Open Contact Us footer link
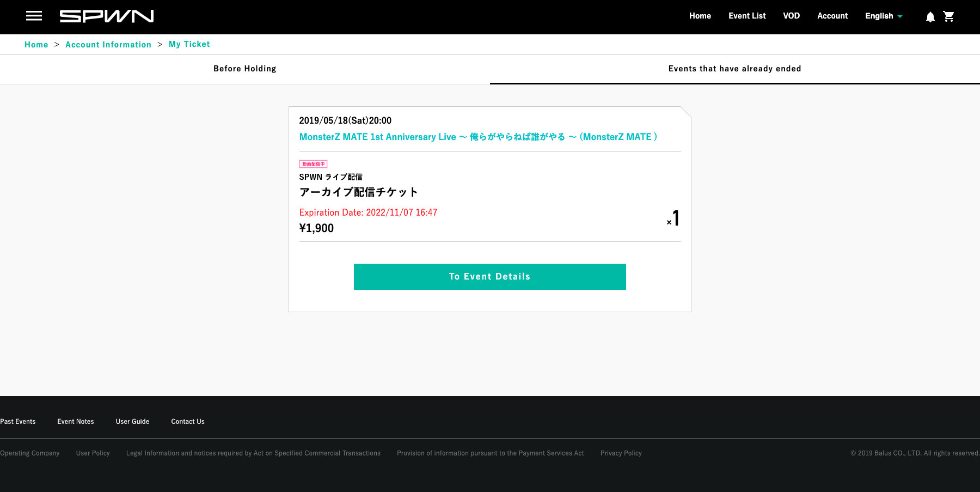The width and height of the screenshot is (980, 492). coord(188,422)
